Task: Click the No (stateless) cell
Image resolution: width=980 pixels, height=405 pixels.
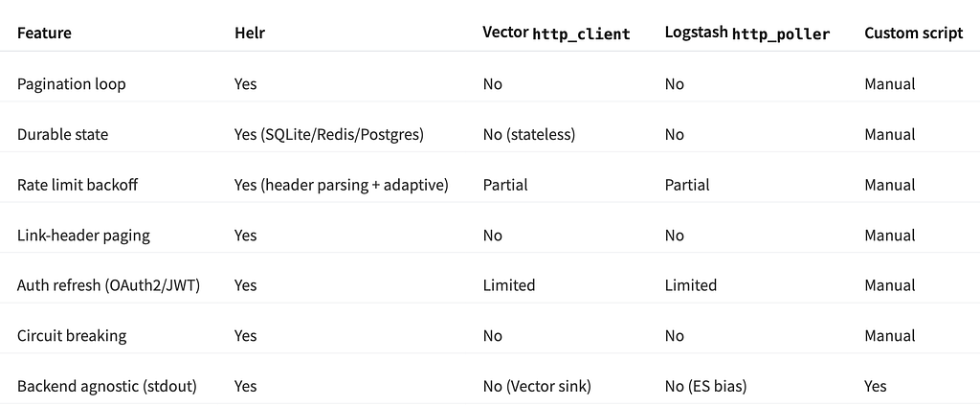Action: click(528, 134)
